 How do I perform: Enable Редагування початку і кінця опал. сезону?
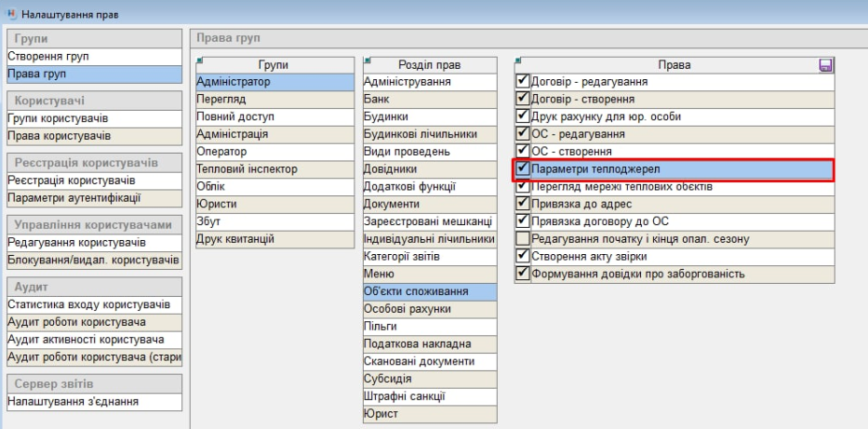(523, 239)
